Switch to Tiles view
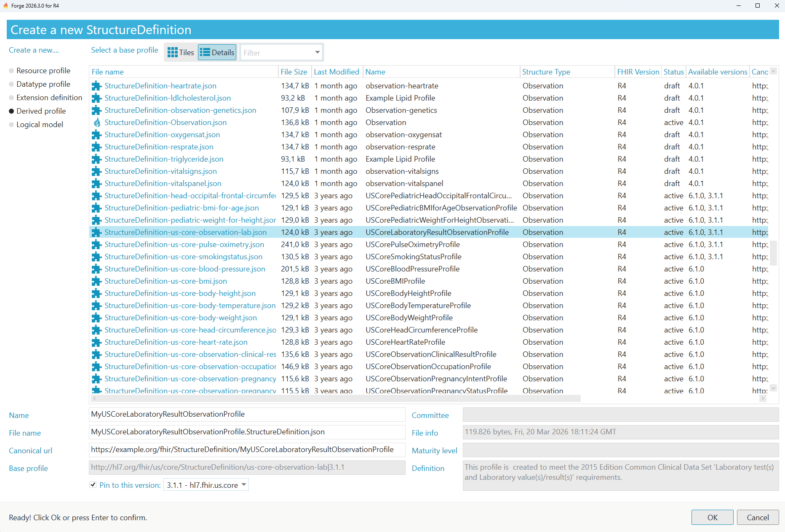Image resolution: width=785 pixels, height=532 pixels. coord(181,53)
